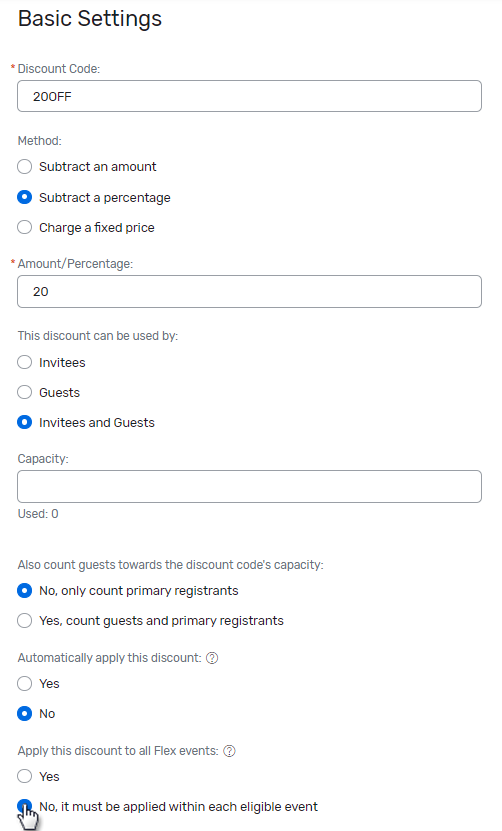Open help icon beside Flex events setting
Screen dimensions: 502x831
[x=229, y=751]
